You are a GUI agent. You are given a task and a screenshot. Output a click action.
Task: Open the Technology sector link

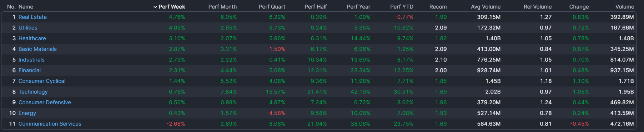[x=33, y=92]
